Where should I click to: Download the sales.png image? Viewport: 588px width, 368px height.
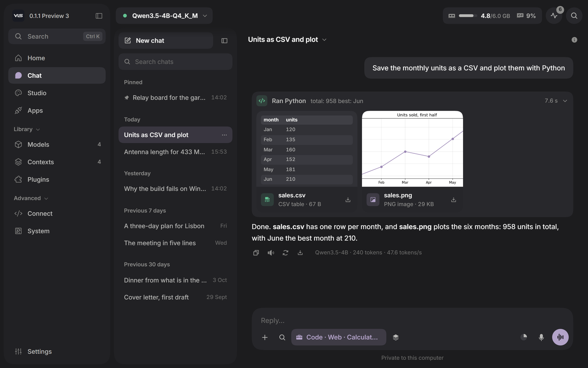tap(453, 200)
